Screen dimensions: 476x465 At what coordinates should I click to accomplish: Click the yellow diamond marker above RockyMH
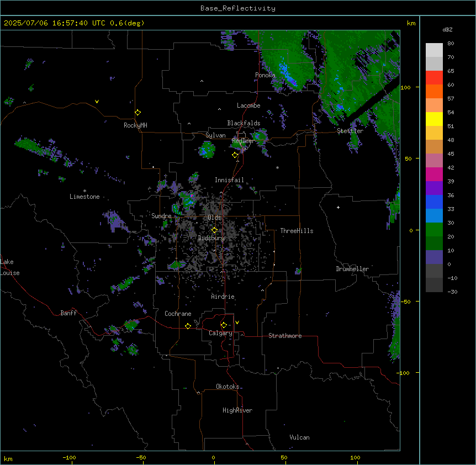coord(137,113)
